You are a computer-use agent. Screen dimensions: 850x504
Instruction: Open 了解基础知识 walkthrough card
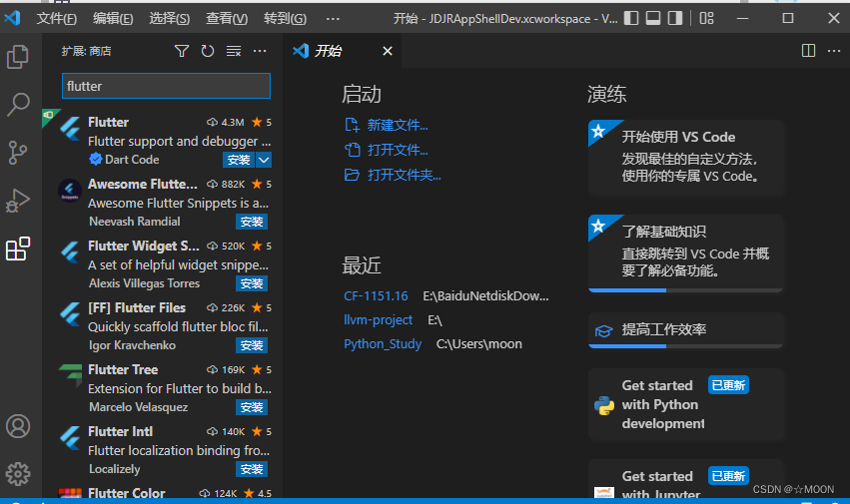686,253
